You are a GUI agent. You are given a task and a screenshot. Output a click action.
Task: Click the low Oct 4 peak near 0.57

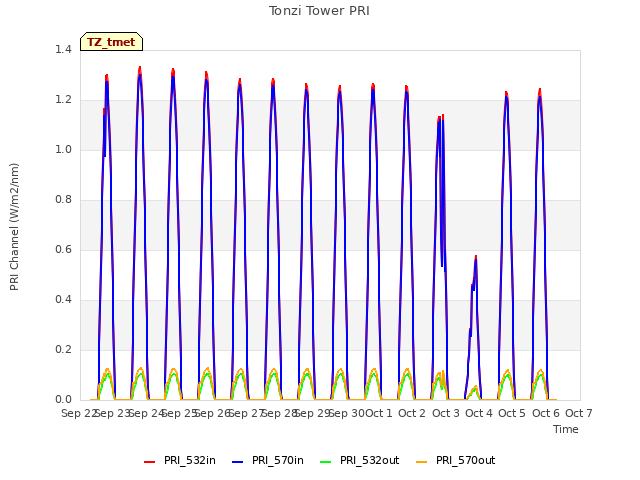coord(476,257)
